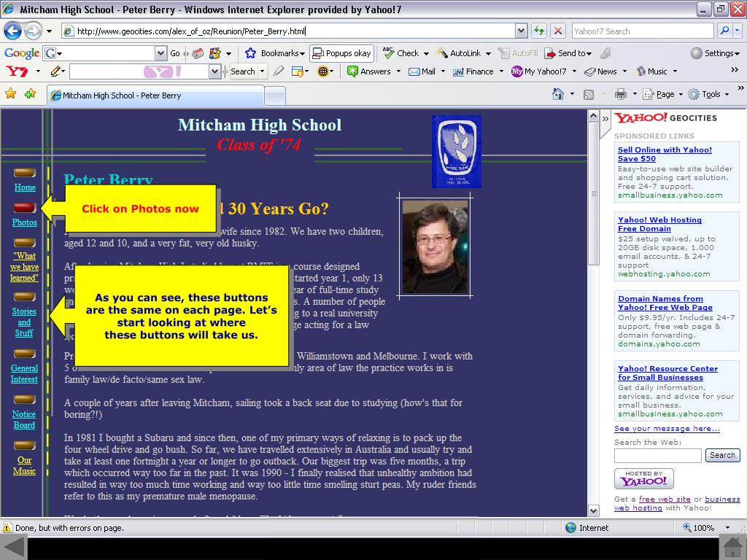Open Yahoo Answers from toolbar
This screenshot has height=560, width=747.
tap(369, 71)
